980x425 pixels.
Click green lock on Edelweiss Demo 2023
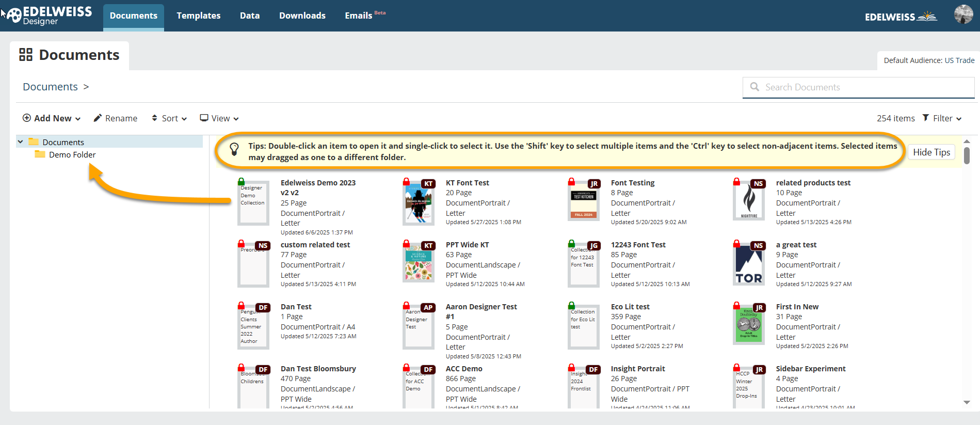pos(241,182)
